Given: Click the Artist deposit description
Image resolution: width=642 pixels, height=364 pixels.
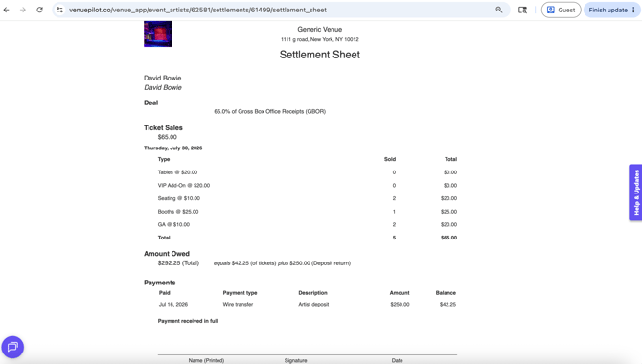Looking at the screenshot, I should (313, 305).
